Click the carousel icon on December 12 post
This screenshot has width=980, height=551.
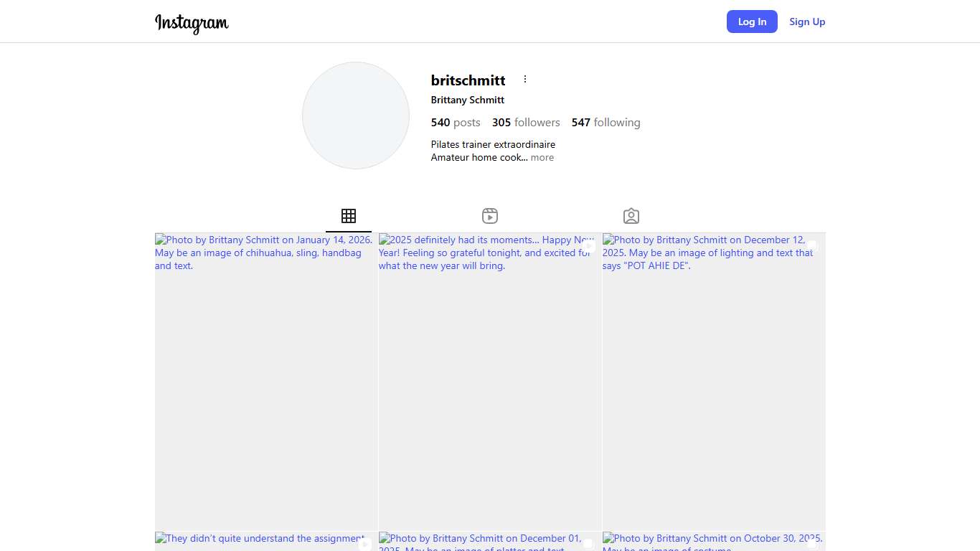[x=812, y=245]
